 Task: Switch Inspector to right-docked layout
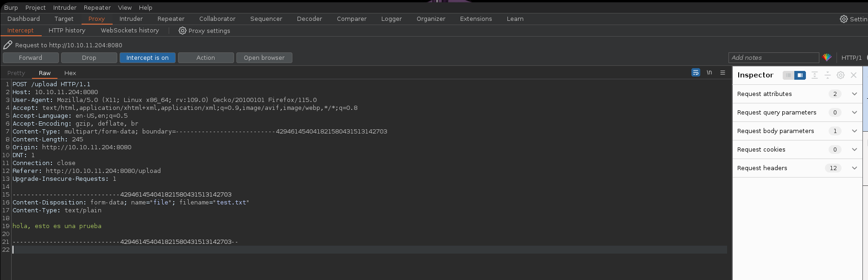tap(800, 75)
